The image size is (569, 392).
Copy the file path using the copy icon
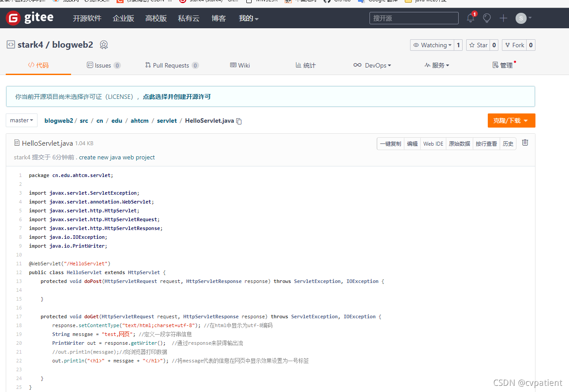239,120
